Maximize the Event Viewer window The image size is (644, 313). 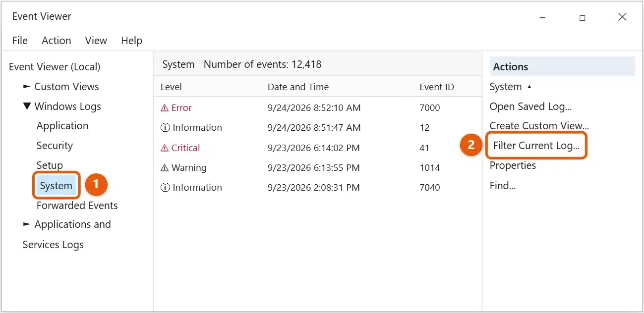click(x=582, y=17)
